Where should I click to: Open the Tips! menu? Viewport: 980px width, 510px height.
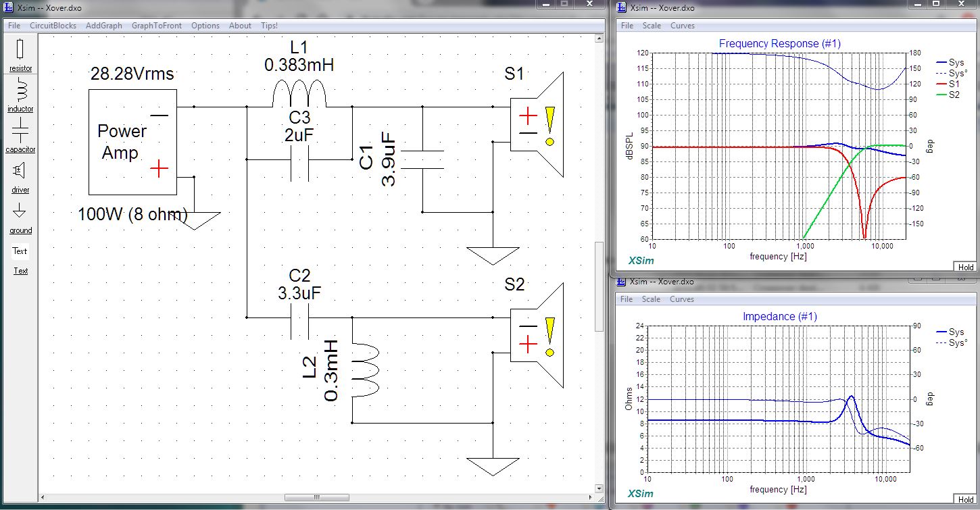coord(269,26)
